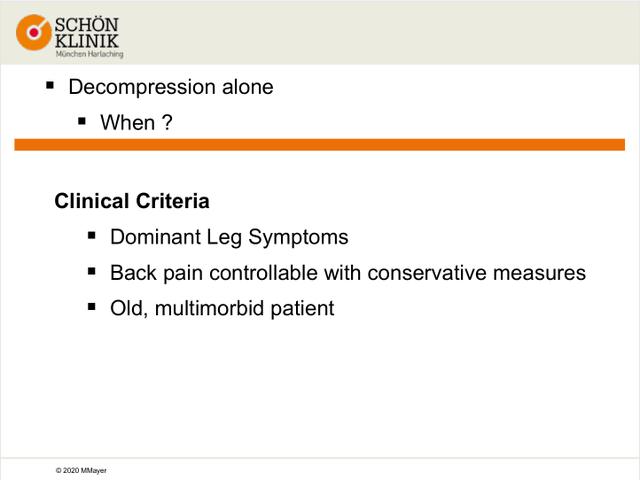Select the 'When ?' sub-heading
The height and width of the screenshot is (480, 640).
point(136,122)
